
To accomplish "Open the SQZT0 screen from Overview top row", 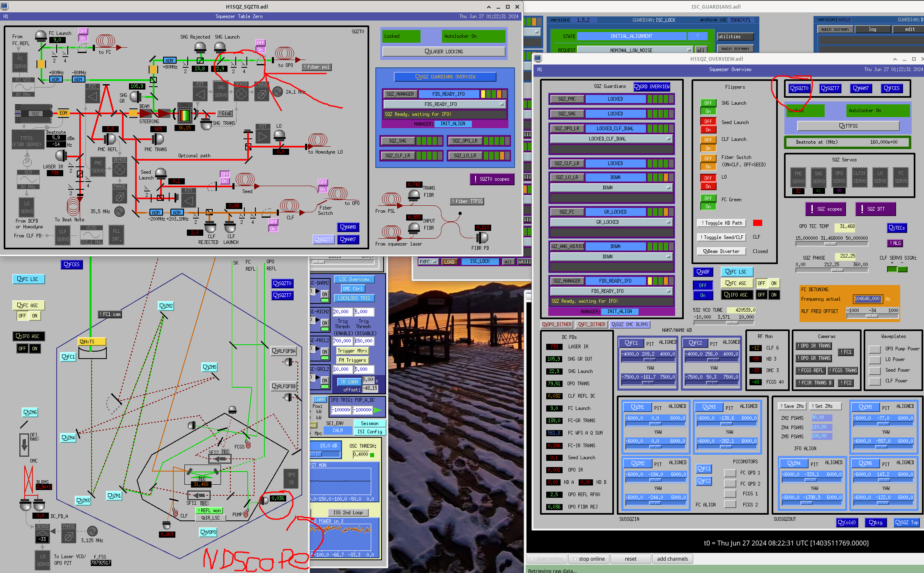I will pyautogui.click(x=800, y=88).
